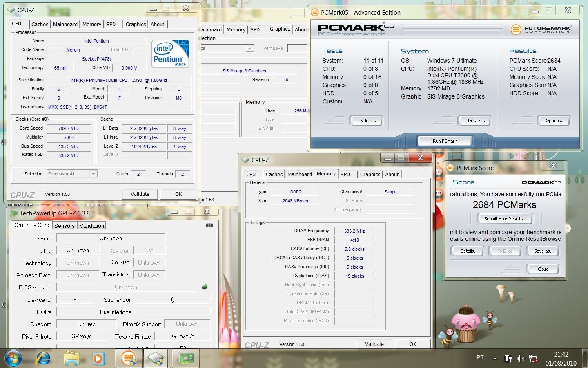Open the network connection tray icon
Viewport: 588px width, 368px height.
[x=533, y=359]
